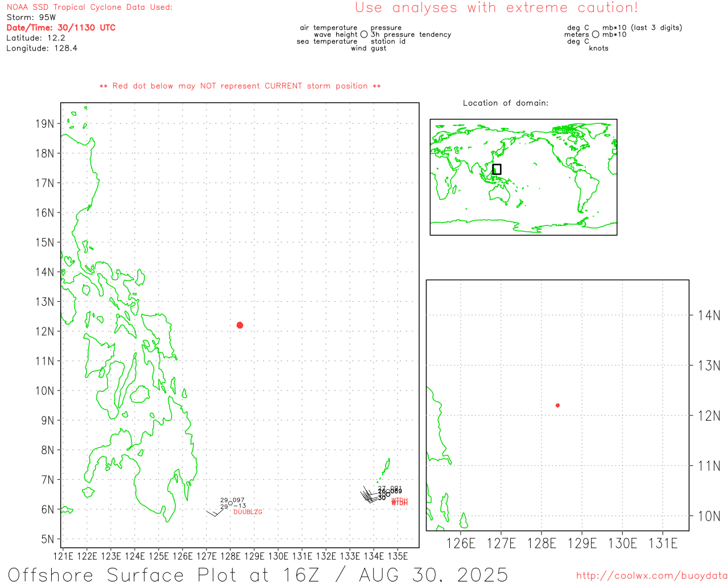Click the 121E longitude label
This screenshot has height=582, width=728.
tap(63, 556)
